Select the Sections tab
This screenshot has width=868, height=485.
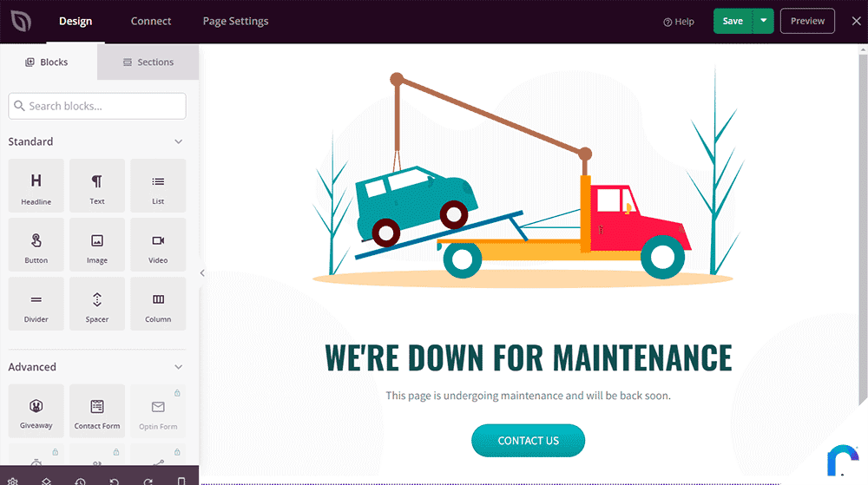coord(148,62)
